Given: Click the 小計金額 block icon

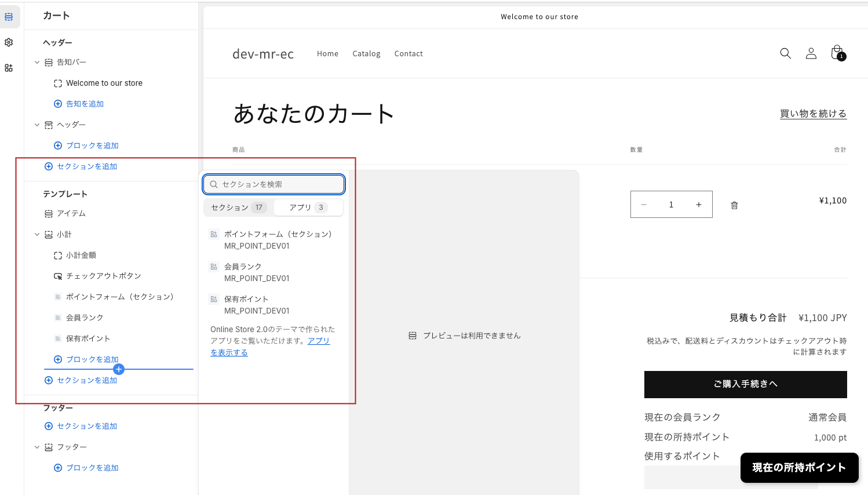Looking at the screenshot, I should coord(58,256).
